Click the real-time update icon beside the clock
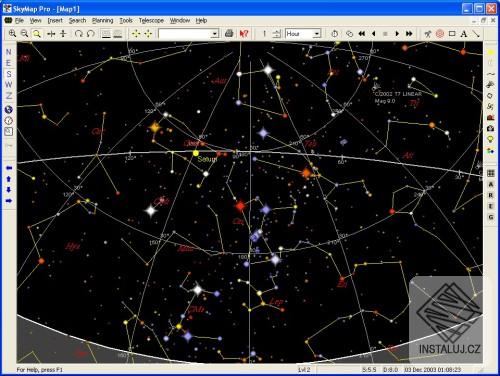 pos(349,34)
